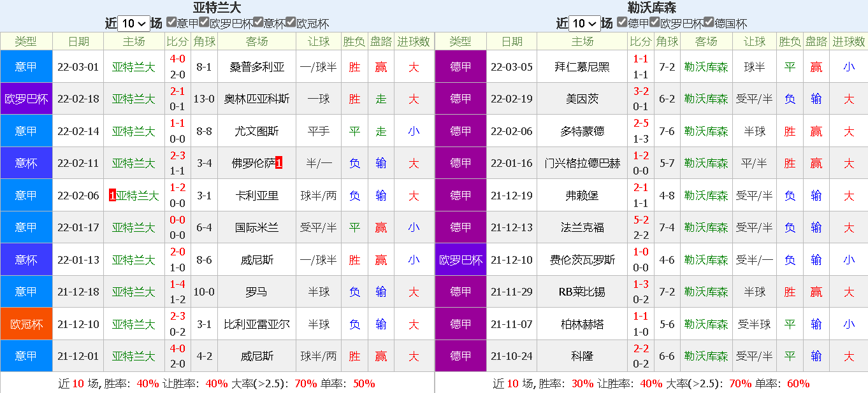Click the 13-0 corner count
Image resolution: width=868 pixels, height=393 pixels.
point(205,99)
